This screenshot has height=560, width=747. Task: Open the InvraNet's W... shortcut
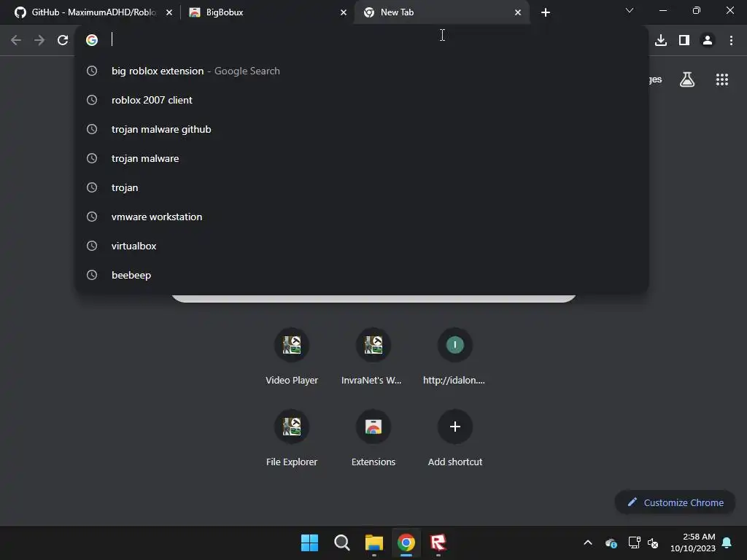(373, 356)
